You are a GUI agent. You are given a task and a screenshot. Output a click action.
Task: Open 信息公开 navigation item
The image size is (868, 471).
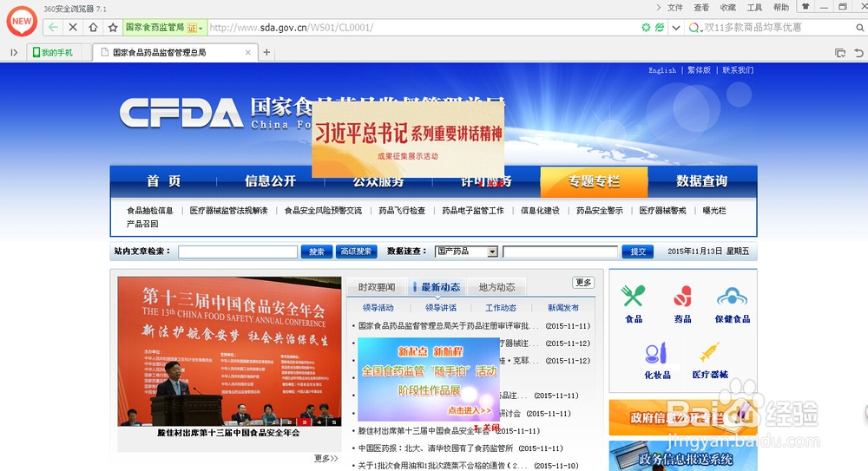pos(271,181)
